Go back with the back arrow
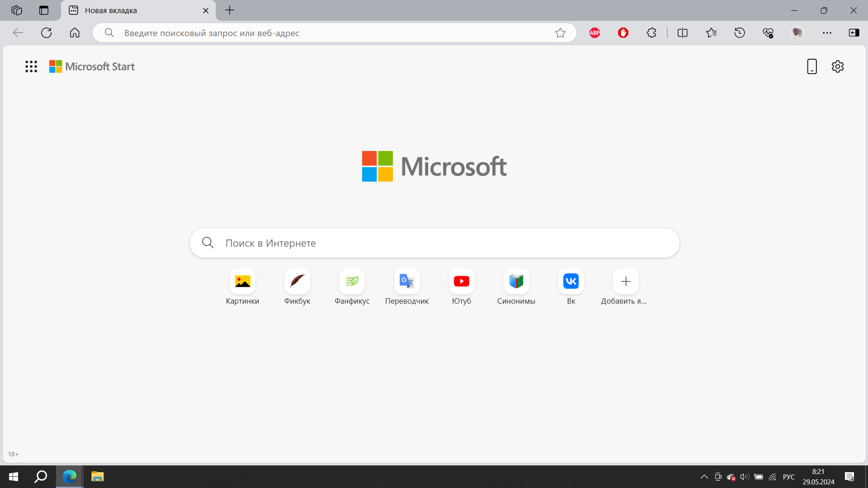 click(18, 33)
